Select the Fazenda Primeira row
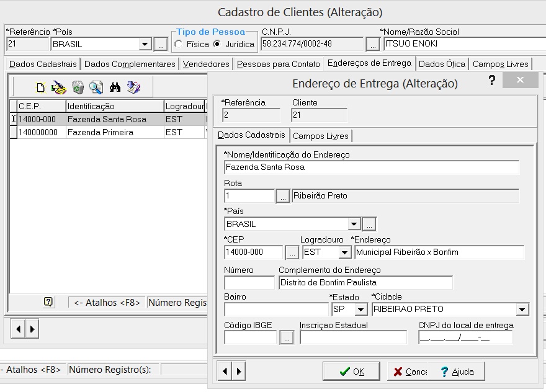Viewport: 546px width, 392px height. [108, 132]
